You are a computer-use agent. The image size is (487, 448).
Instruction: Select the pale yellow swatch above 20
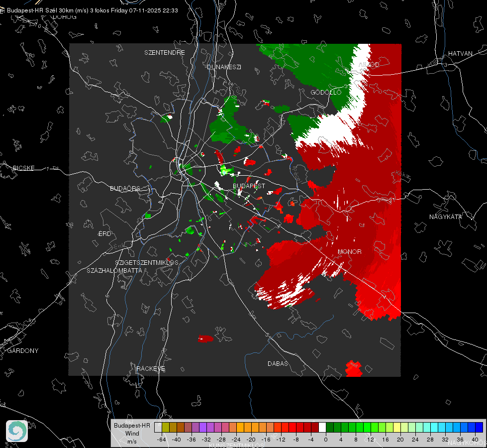click(397, 427)
